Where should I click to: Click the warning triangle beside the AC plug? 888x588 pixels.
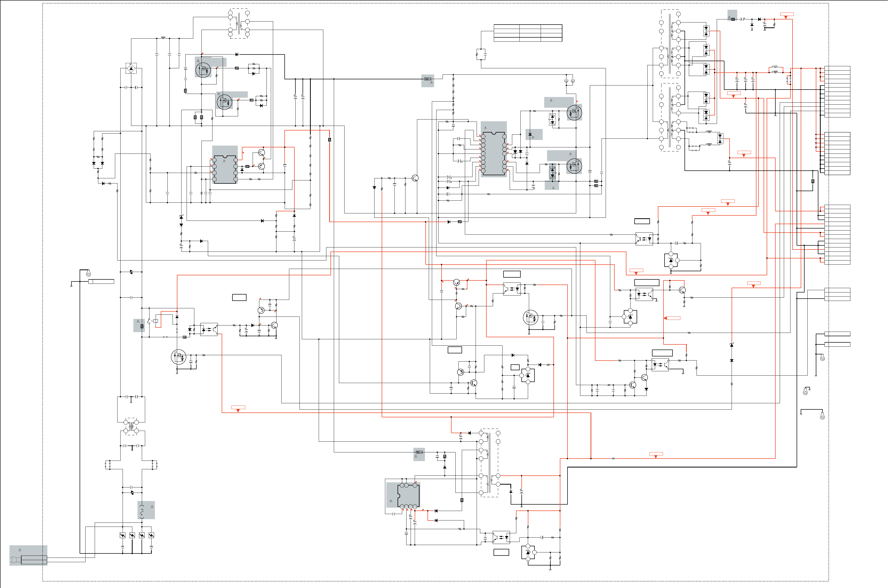20,550
